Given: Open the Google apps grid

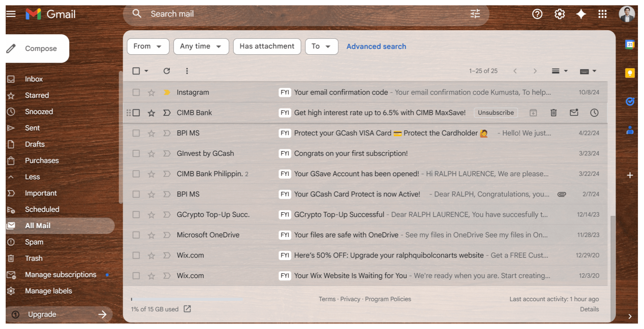Looking at the screenshot, I should click(602, 14).
